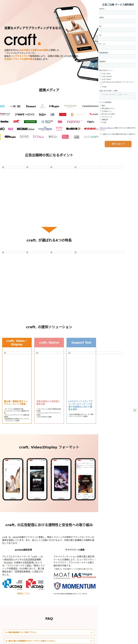Image resolution: width=138 pixels, height=644 pixels.
Task: Click the yoga journal logo
Action: [x=77, y=137]
